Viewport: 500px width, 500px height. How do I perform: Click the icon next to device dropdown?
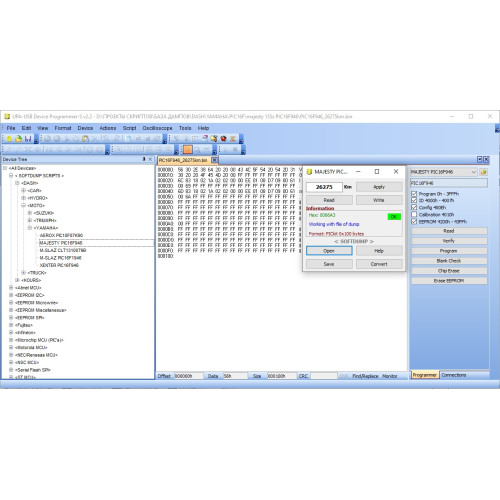[x=484, y=172]
